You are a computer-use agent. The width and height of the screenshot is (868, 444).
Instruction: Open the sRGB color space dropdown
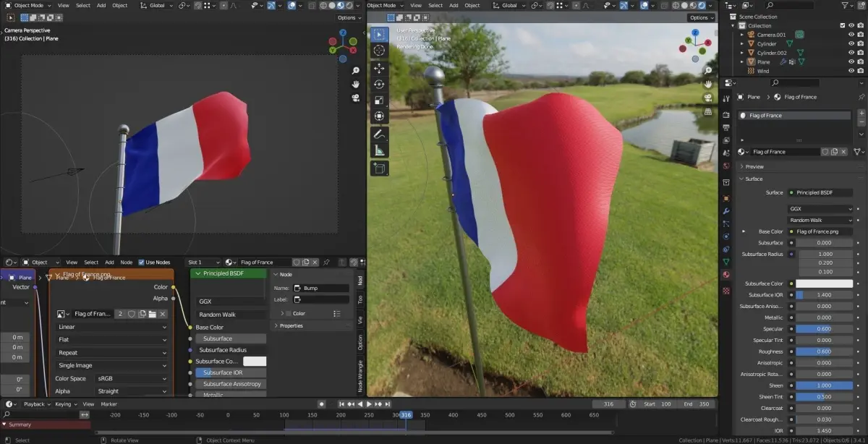click(132, 378)
